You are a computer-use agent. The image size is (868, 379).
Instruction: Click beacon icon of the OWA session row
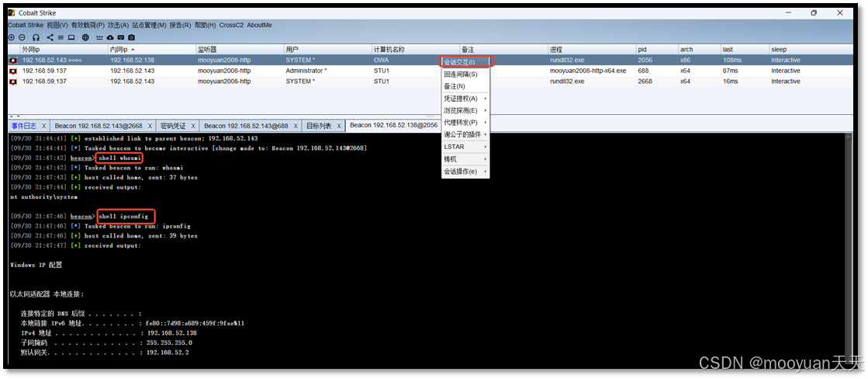[x=13, y=61]
